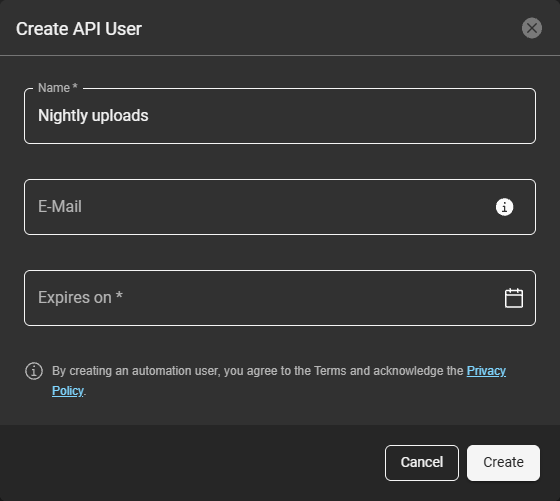Click the Expires on date field
The height and width of the screenshot is (501, 560).
coord(280,298)
